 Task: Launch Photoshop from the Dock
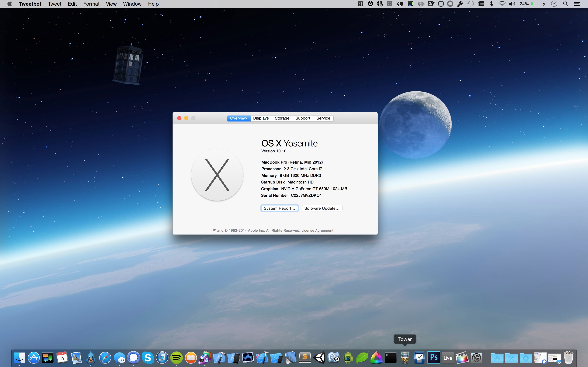click(x=434, y=358)
